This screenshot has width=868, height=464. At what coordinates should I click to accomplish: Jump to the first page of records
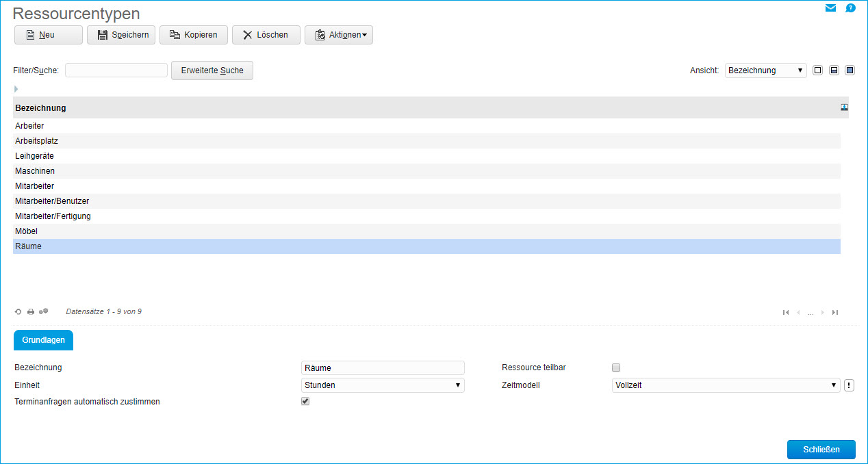(786, 313)
